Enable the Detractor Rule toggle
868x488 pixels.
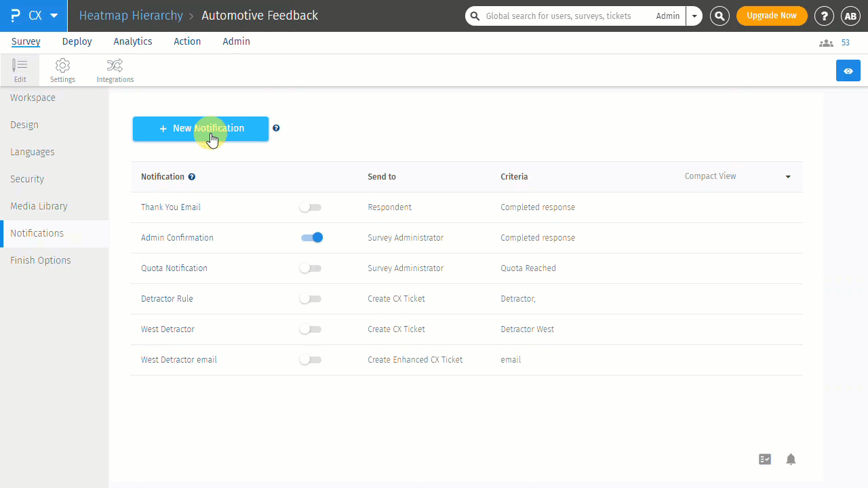[311, 299]
